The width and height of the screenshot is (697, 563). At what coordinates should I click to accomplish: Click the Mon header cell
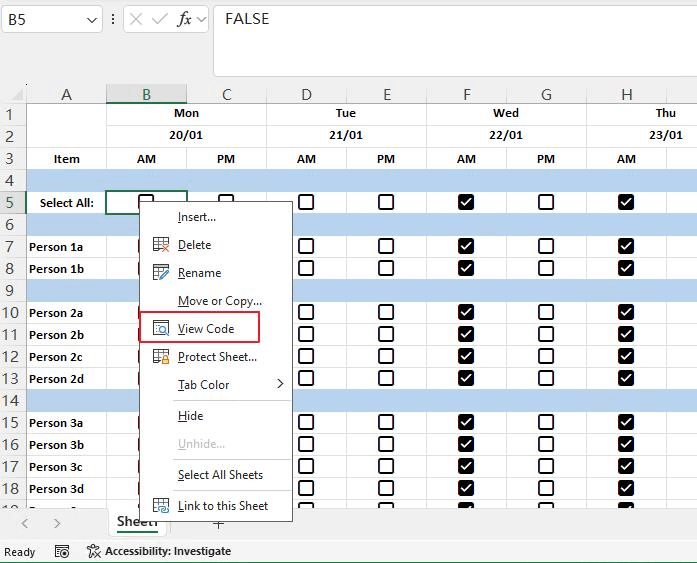click(x=186, y=113)
